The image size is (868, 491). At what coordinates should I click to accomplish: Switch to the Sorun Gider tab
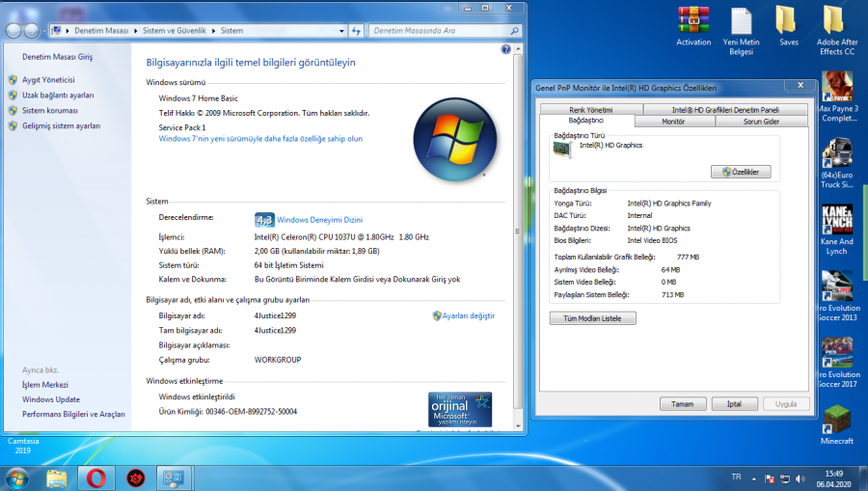(x=761, y=122)
